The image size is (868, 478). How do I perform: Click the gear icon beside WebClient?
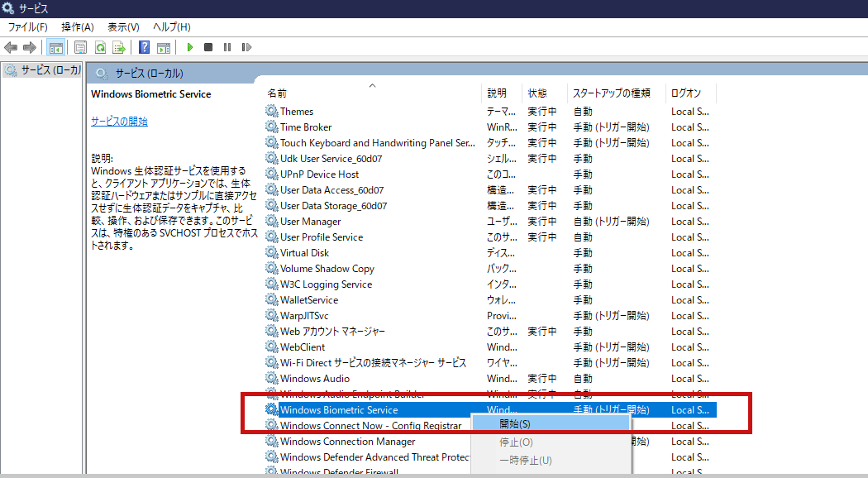click(271, 347)
